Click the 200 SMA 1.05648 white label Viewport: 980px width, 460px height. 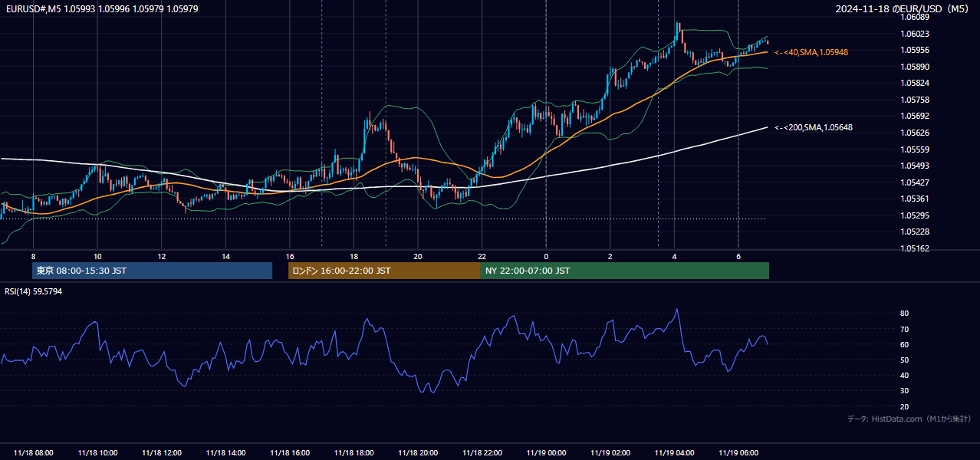pyautogui.click(x=814, y=127)
